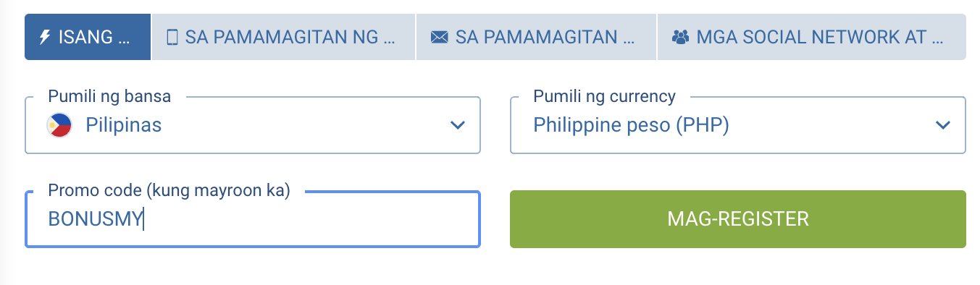Click the Promo code (kung mayroon ka) label
Screen dimensions: 980x285
(169, 190)
